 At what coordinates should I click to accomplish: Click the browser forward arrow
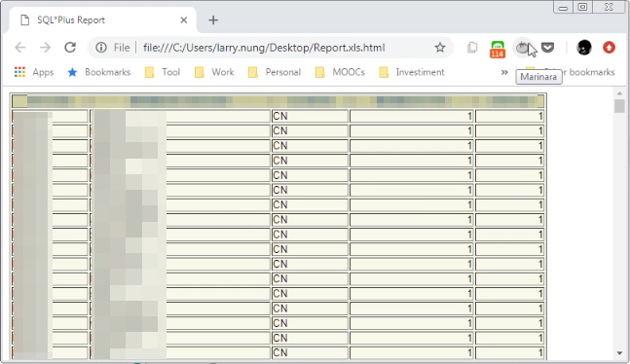[45, 48]
